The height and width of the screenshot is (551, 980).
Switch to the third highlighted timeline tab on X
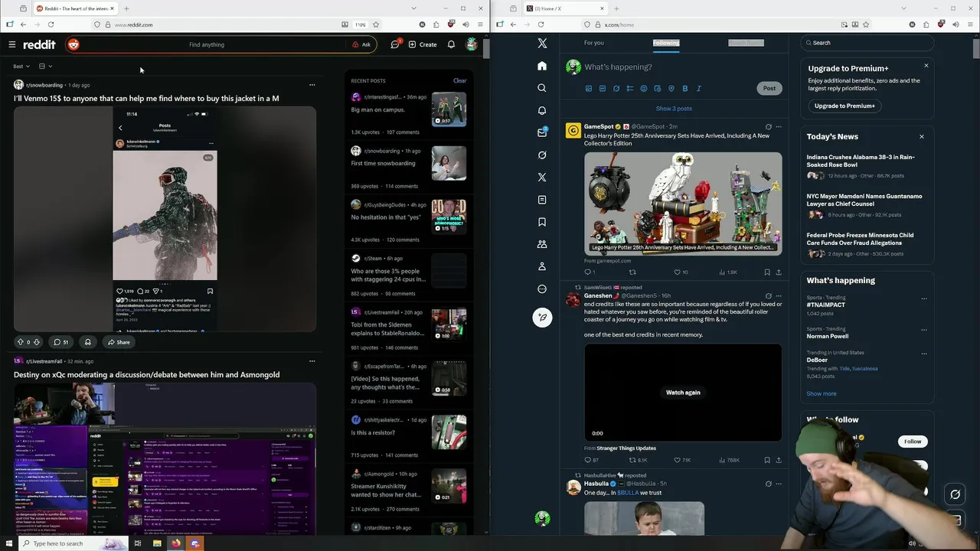point(746,43)
